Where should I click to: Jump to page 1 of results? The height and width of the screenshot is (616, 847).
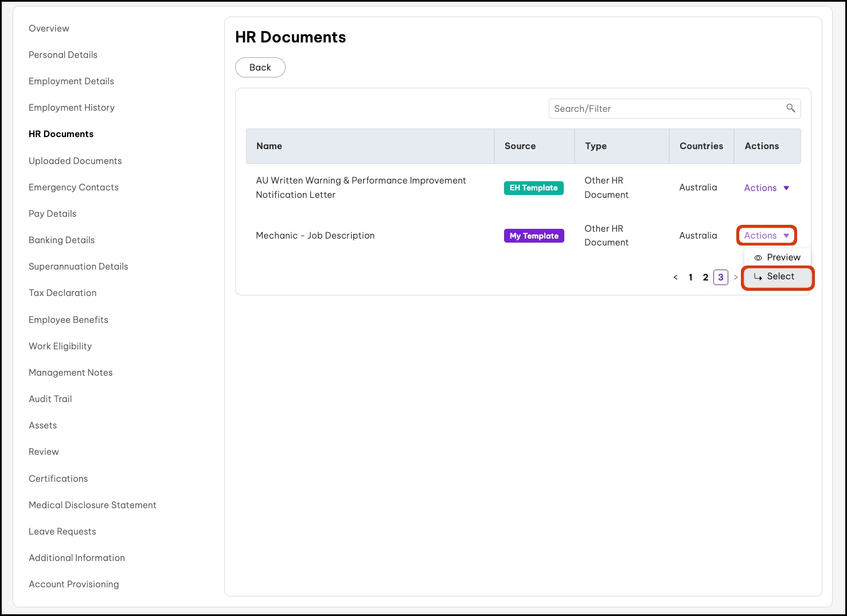[690, 278]
